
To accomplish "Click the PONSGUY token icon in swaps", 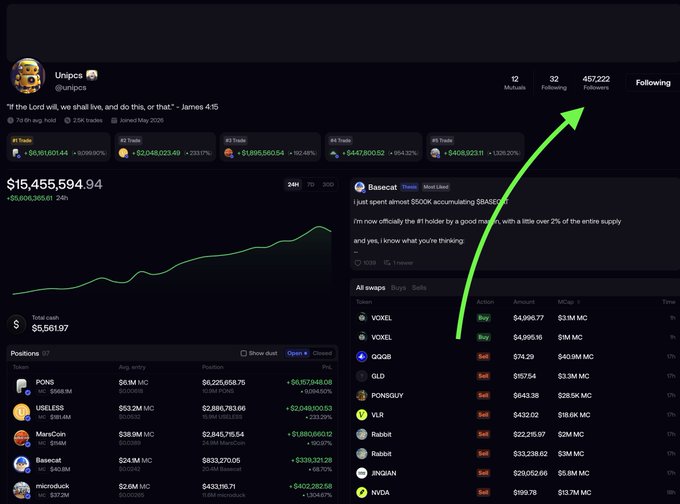I will pos(362,396).
